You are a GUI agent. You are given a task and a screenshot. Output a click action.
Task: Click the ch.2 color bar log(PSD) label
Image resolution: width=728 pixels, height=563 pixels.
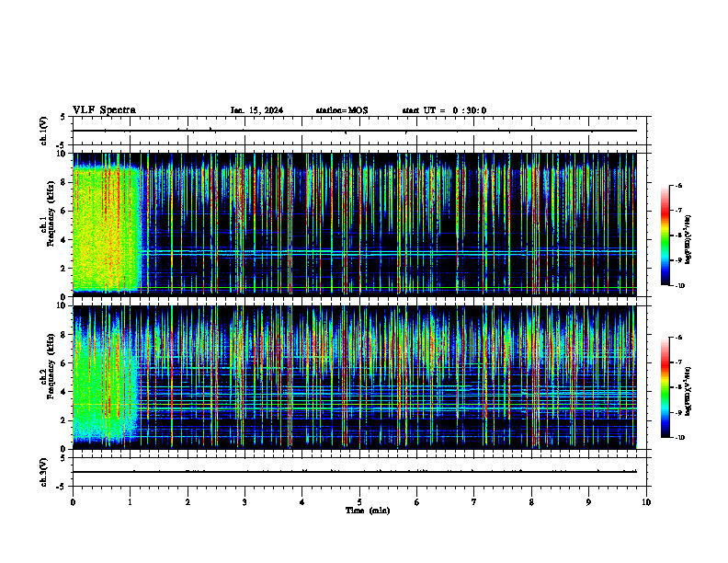tap(688, 391)
